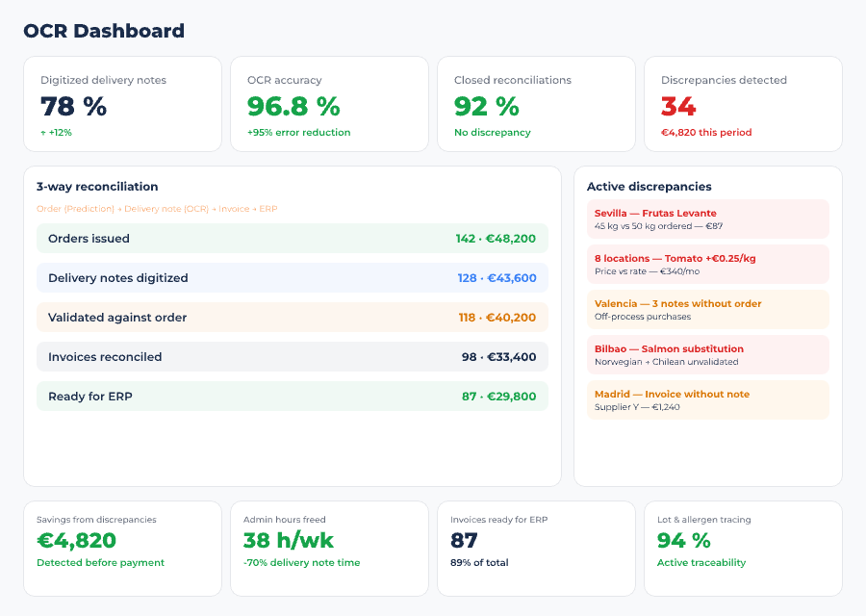Select the Tomato price discrepancy alert
The height and width of the screenshot is (616, 866).
707,264
